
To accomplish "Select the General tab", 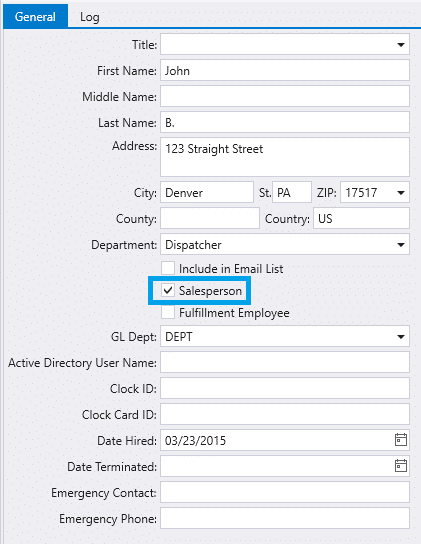I will (35, 16).
